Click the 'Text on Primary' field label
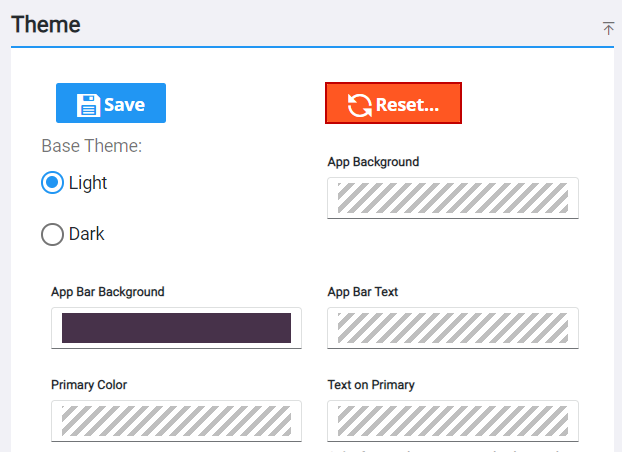The height and width of the screenshot is (452, 622). [371, 385]
